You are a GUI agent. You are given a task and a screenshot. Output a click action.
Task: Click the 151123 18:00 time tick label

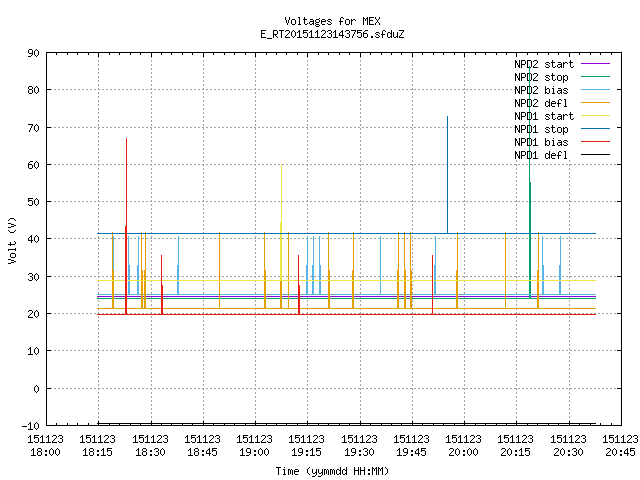[x=45, y=446]
